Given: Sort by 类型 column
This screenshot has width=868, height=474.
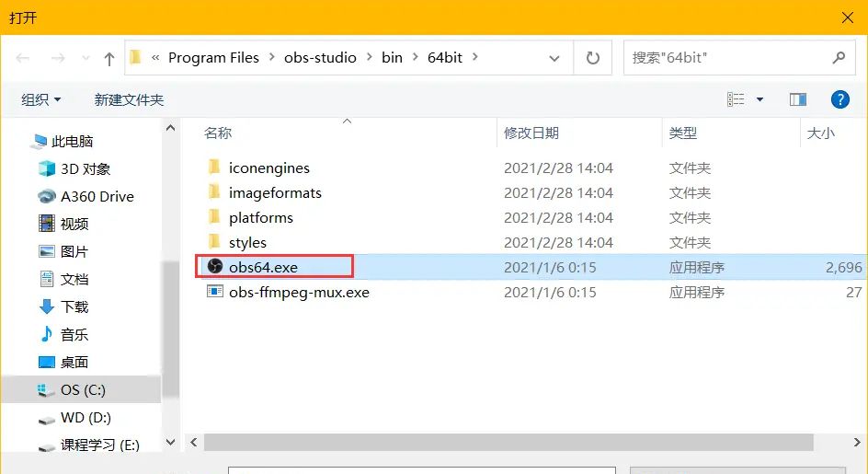Looking at the screenshot, I should 683,133.
